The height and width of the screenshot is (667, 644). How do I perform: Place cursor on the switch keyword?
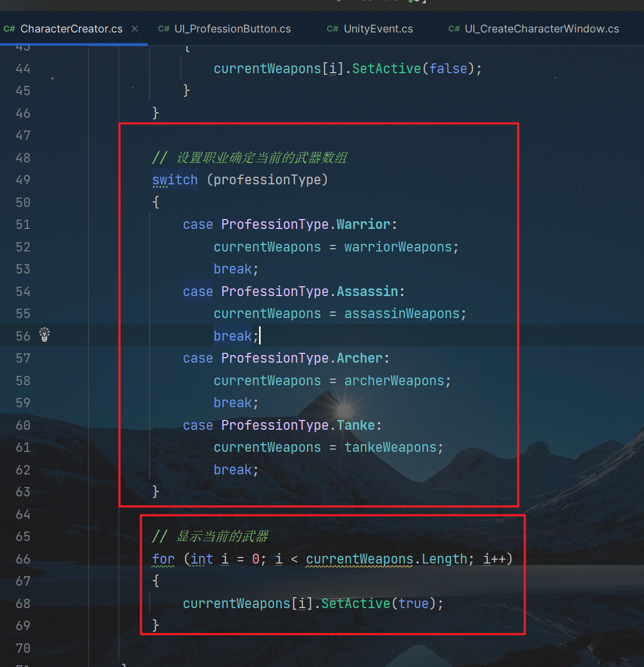click(174, 180)
